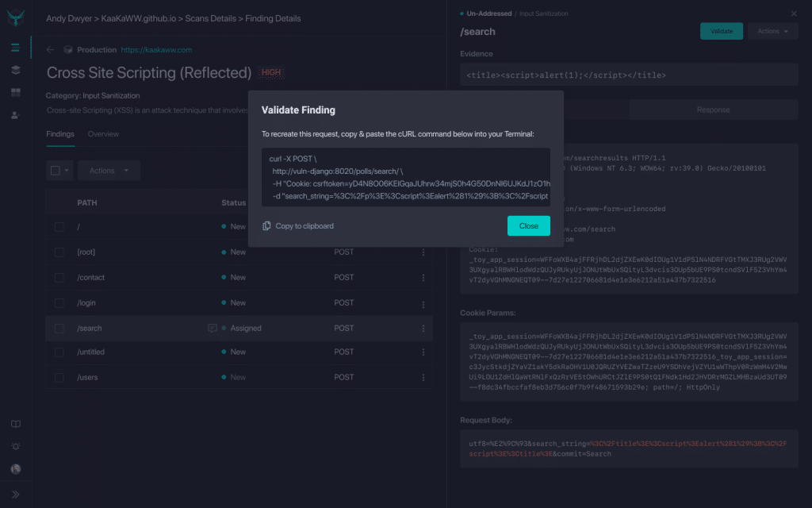Click inside the cURL command box
The height and width of the screenshot is (508, 812).
coord(406,177)
